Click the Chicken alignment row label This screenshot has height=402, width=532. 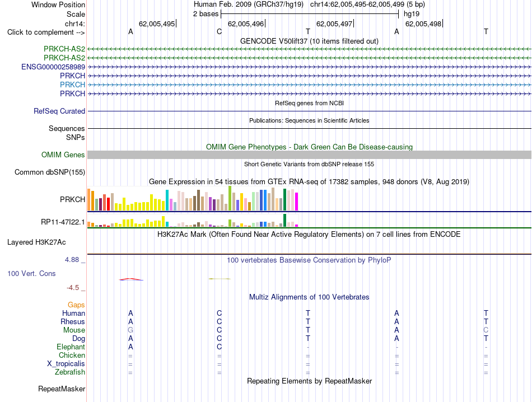click(72, 355)
